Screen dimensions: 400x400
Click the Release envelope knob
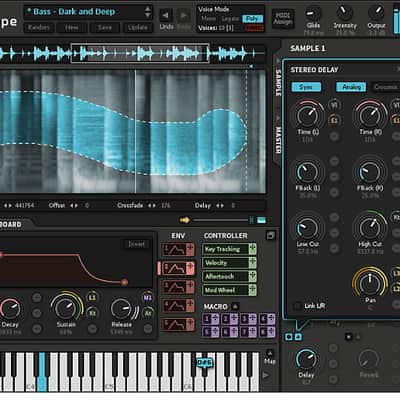(122, 309)
